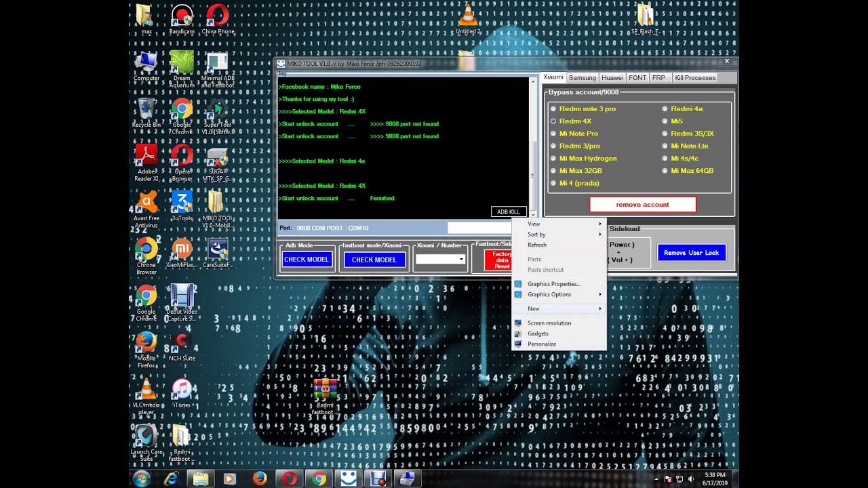Open Graphics Properties from context menu

(x=559, y=284)
